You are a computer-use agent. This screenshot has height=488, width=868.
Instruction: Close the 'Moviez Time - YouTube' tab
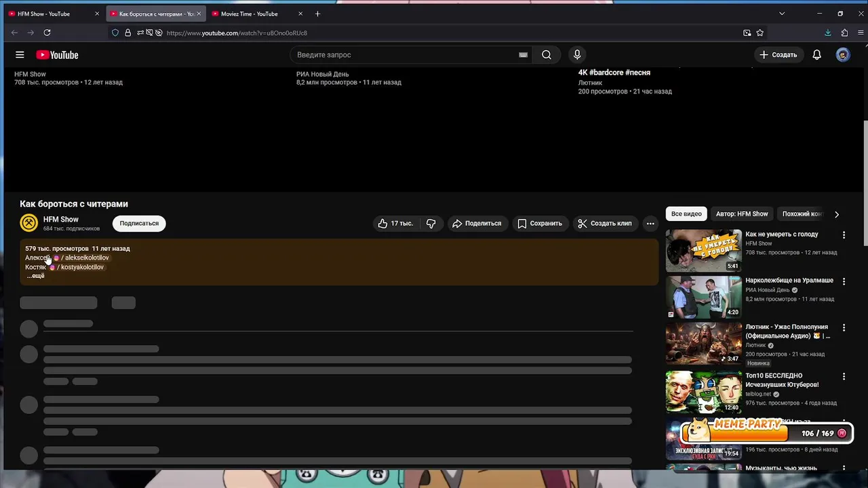click(300, 14)
